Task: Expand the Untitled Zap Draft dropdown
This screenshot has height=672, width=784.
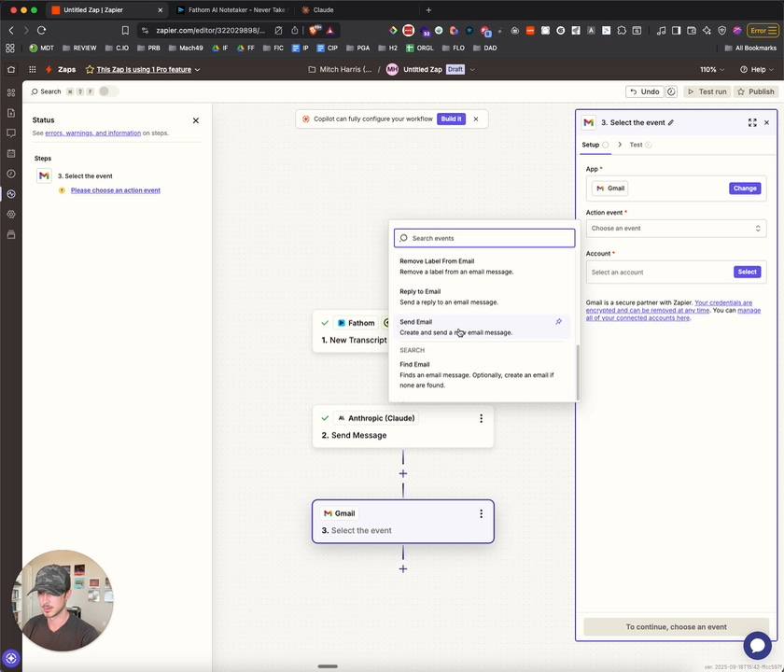Action: pos(472,69)
